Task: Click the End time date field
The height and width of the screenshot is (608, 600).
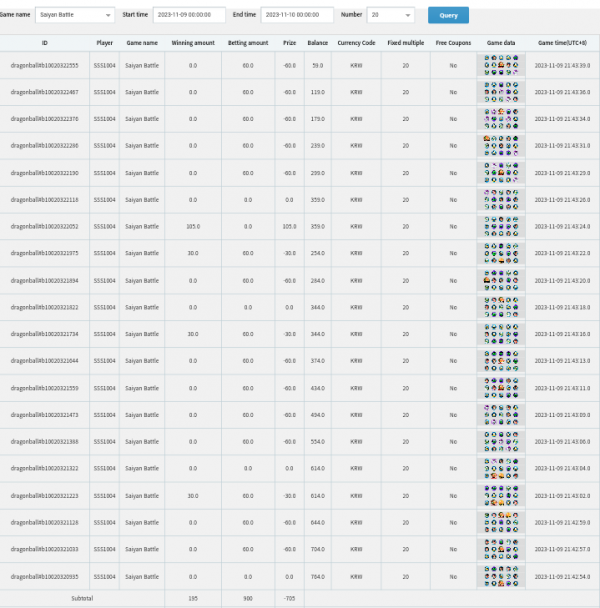Action: 297,15
